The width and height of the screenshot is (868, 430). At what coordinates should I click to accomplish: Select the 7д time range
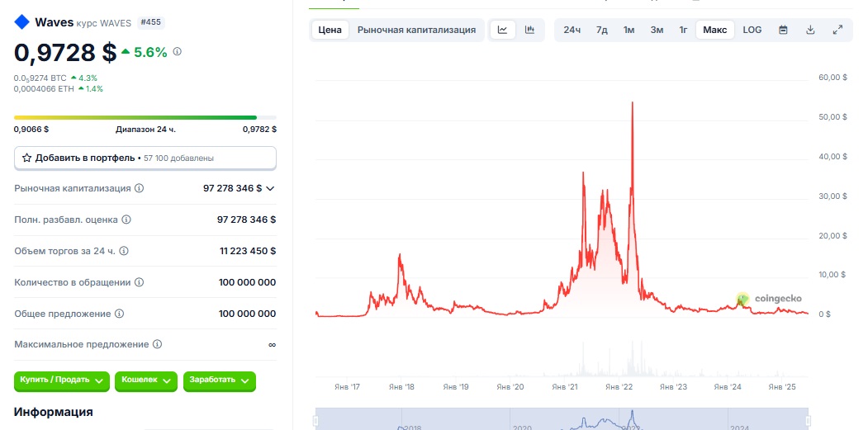(602, 30)
